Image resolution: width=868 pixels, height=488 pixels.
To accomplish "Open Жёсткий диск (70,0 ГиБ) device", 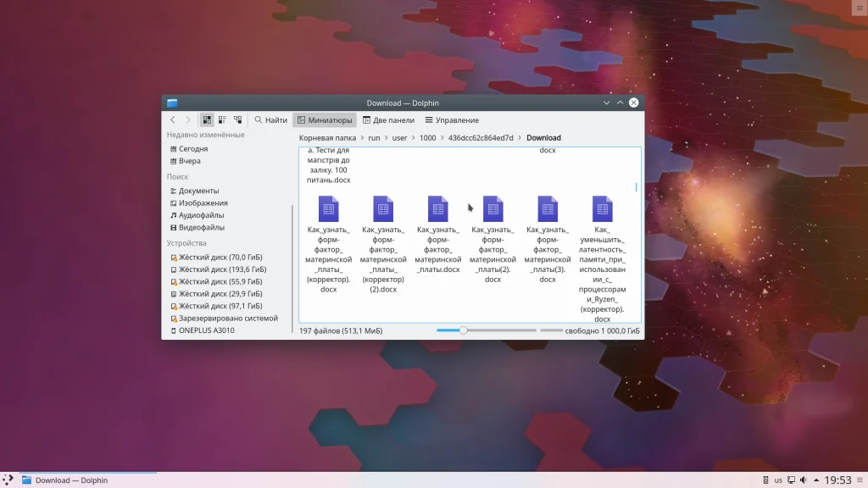I will coord(220,258).
